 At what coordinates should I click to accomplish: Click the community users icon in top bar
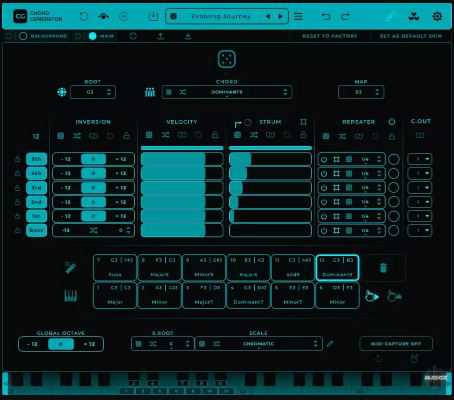(414, 16)
